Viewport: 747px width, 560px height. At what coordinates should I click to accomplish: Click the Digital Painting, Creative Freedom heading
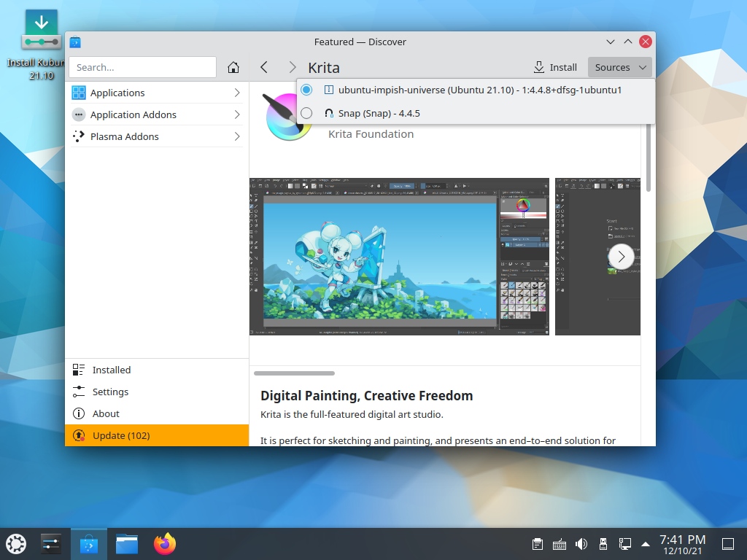(x=366, y=396)
